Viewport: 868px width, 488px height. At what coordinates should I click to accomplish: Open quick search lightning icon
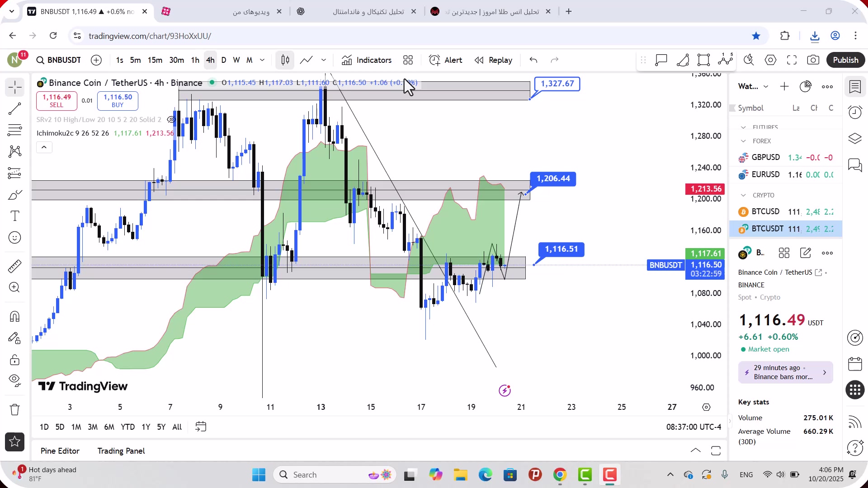749,60
